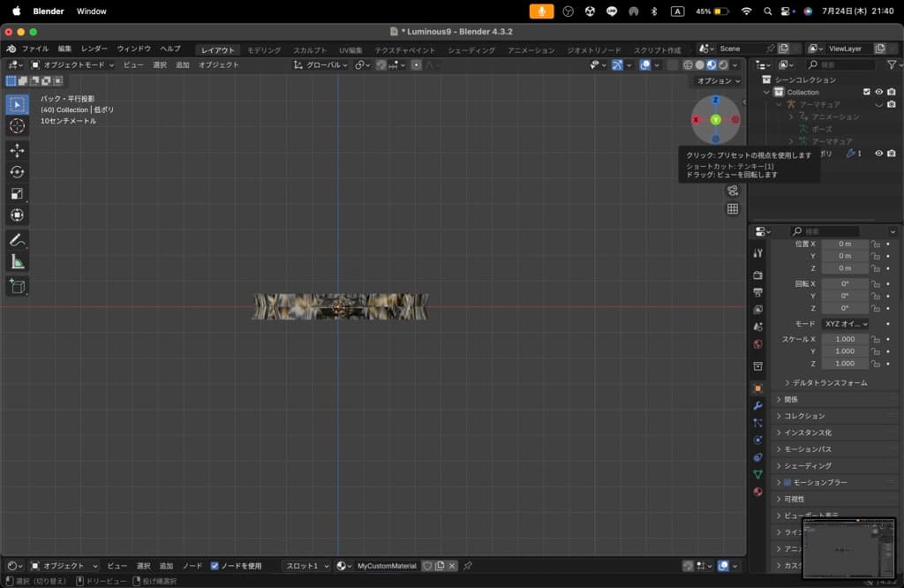Switch to the モデリング workspace tab
The height and width of the screenshot is (588, 904).
263,50
